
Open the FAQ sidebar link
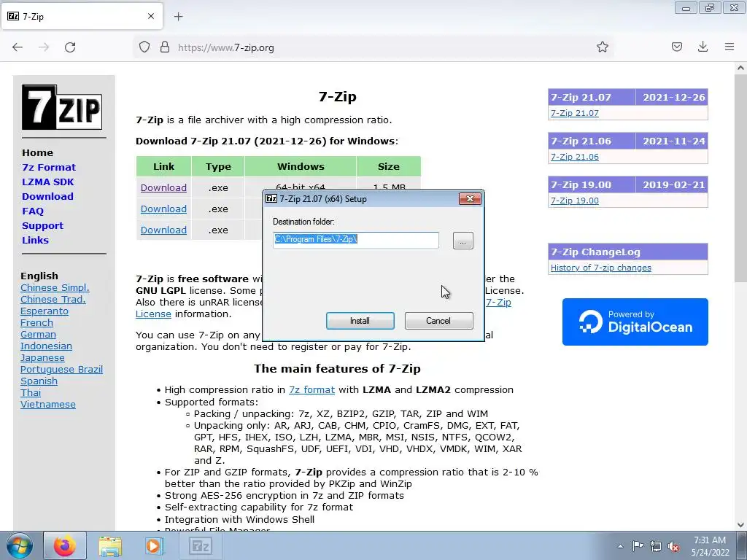32,211
